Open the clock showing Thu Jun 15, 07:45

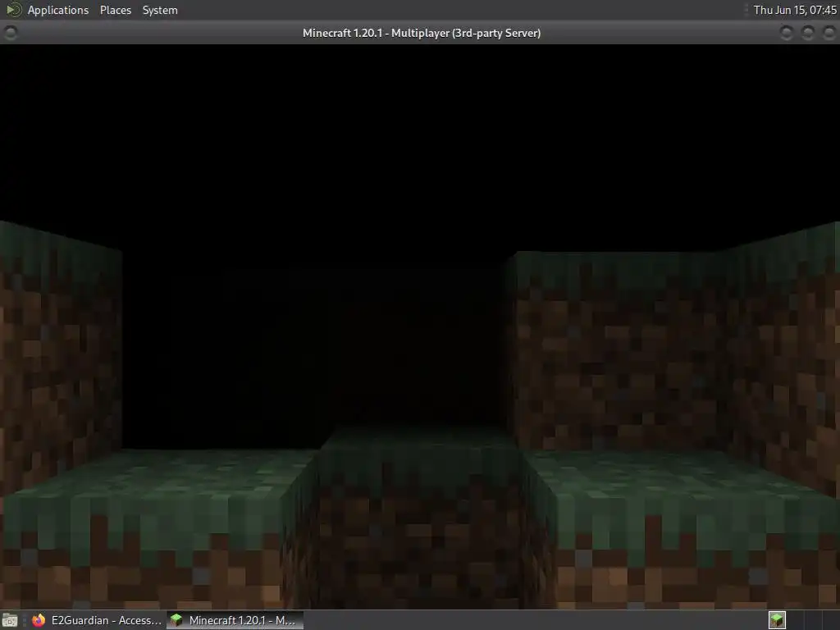tap(795, 10)
